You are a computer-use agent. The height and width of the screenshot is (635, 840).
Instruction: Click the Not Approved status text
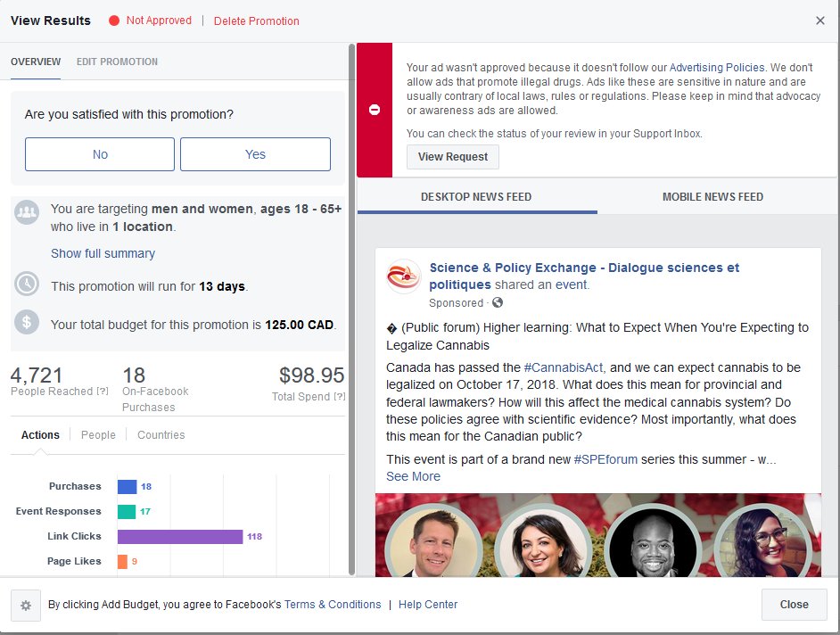point(159,21)
